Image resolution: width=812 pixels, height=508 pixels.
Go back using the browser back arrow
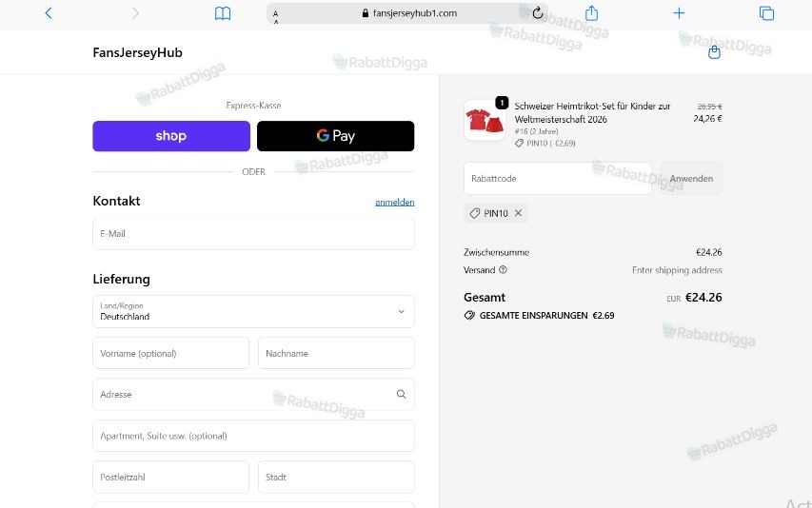click(49, 13)
